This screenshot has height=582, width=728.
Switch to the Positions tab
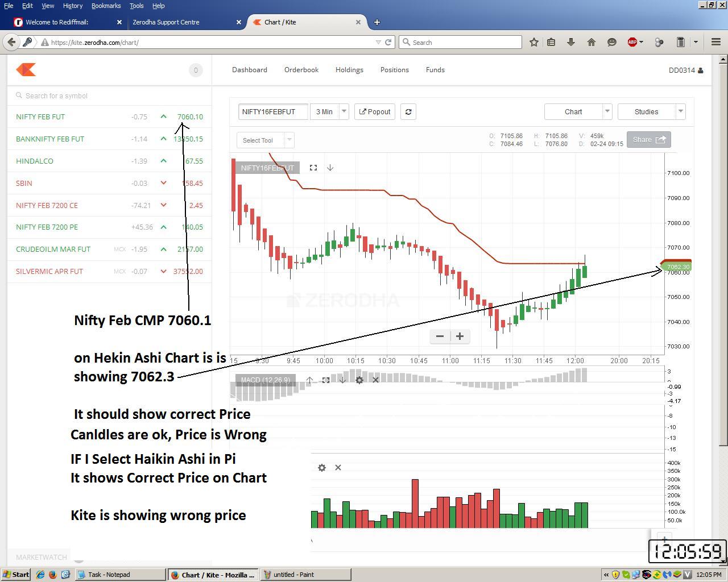(x=395, y=70)
